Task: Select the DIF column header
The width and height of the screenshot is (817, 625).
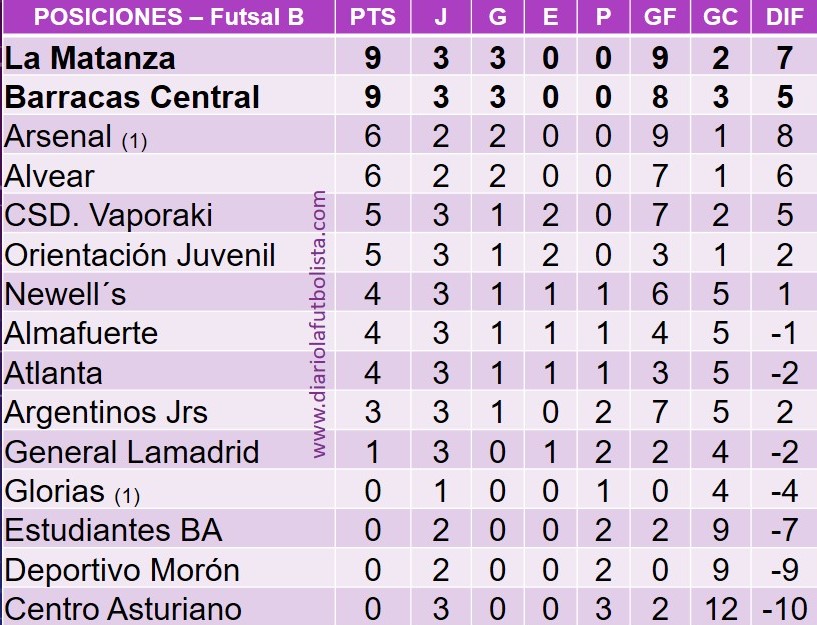Action: pyautogui.click(x=783, y=18)
